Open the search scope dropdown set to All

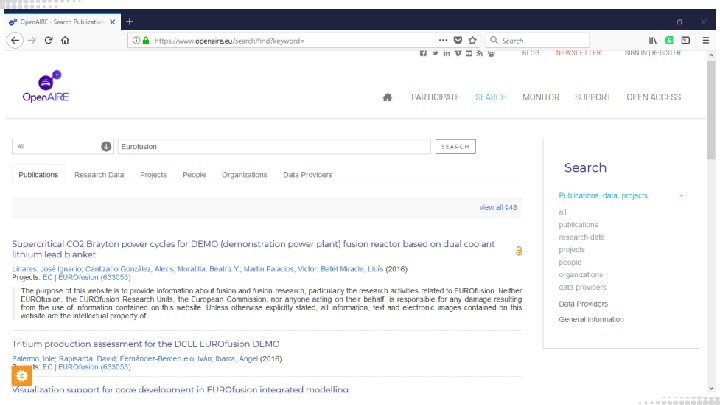tap(62, 146)
